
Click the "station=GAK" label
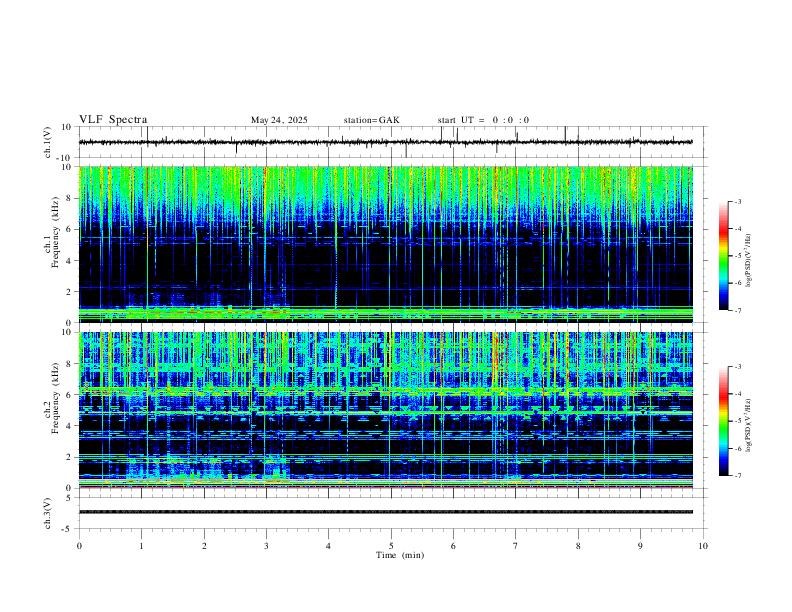(x=371, y=120)
